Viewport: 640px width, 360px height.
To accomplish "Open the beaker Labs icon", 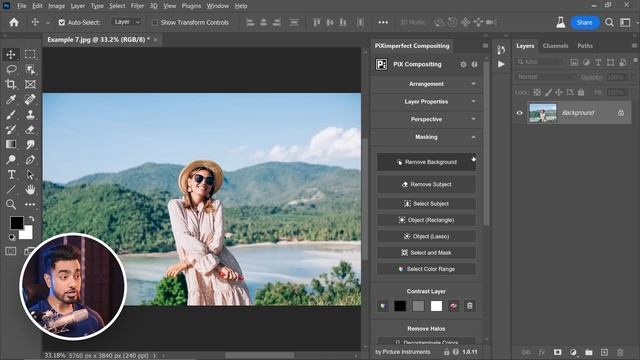I will (560, 22).
